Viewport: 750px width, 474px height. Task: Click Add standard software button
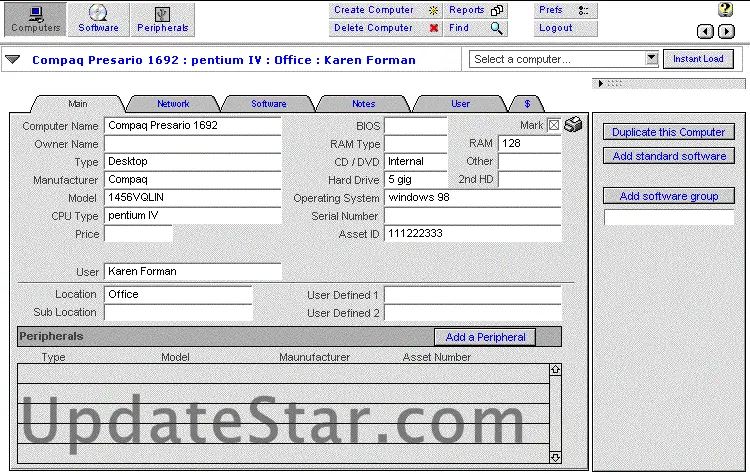click(668, 156)
